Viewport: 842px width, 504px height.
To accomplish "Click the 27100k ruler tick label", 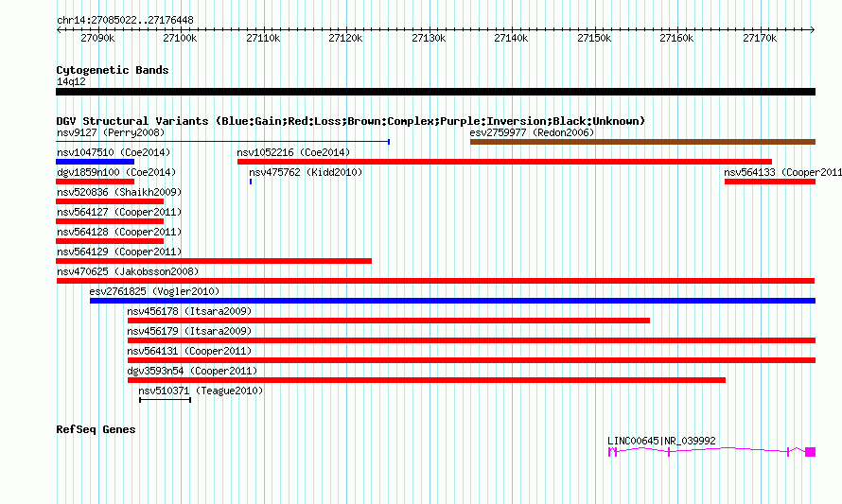I will tap(180, 38).
